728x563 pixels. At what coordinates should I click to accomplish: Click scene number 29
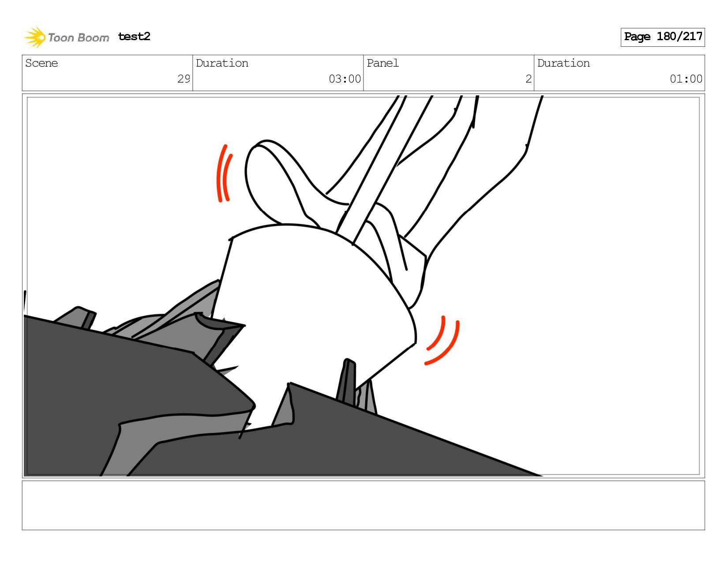point(184,79)
